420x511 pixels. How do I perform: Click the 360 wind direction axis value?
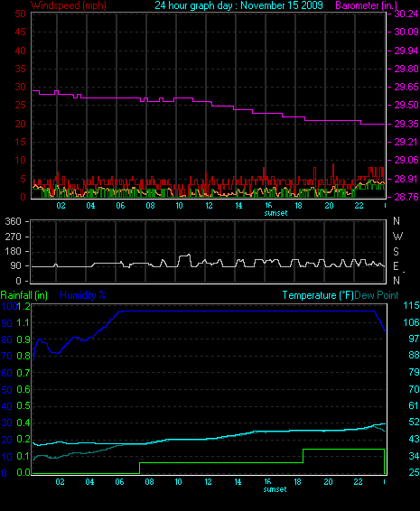13,221
